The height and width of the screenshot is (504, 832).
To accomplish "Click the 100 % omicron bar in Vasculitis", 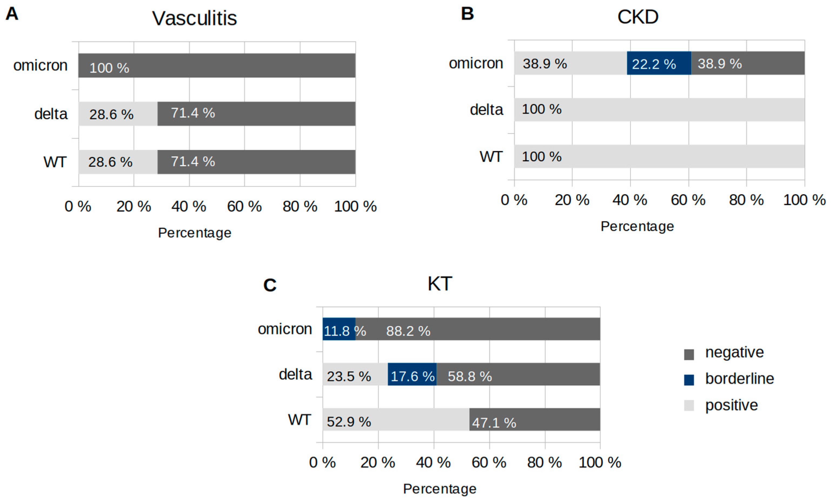I will (217, 65).
